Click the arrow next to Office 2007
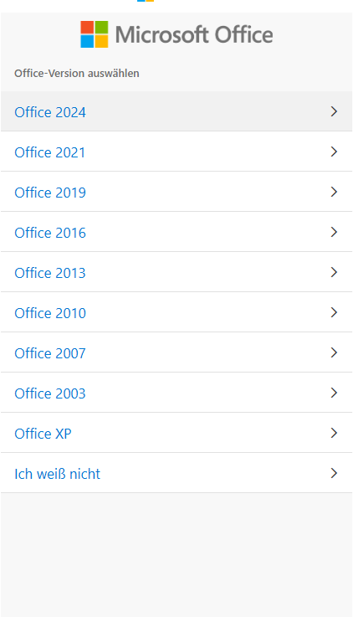This screenshot has height=617, width=364. (334, 352)
